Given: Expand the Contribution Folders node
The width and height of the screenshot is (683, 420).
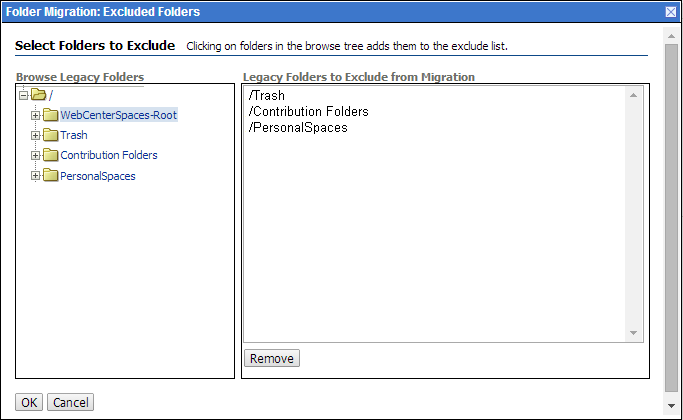Looking at the screenshot, I should click(36, 156).
